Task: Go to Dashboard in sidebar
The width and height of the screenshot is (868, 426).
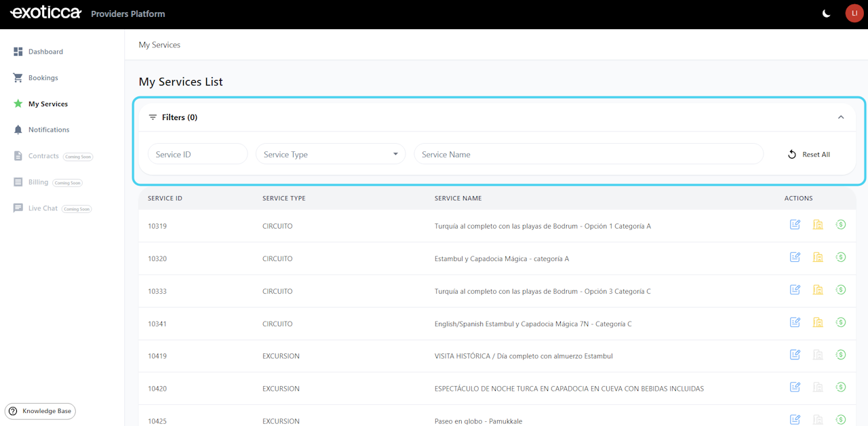Action: coord(45,52)
